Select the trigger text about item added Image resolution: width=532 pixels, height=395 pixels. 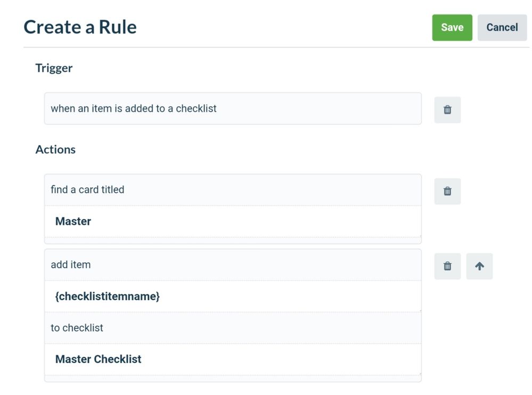(x=133, y=108)
